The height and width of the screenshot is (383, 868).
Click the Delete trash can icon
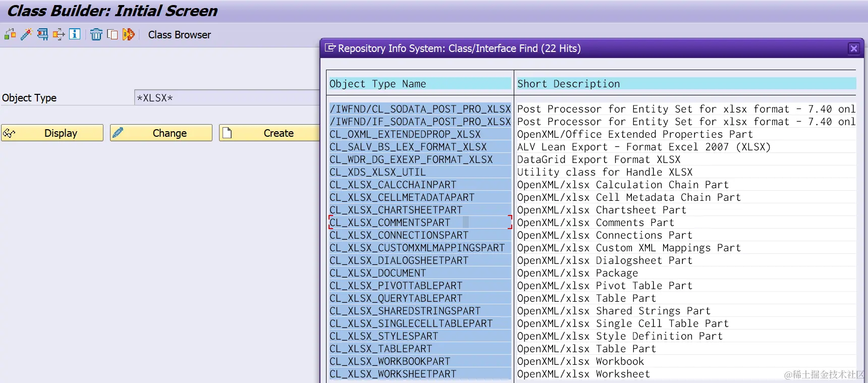[96, 34]
